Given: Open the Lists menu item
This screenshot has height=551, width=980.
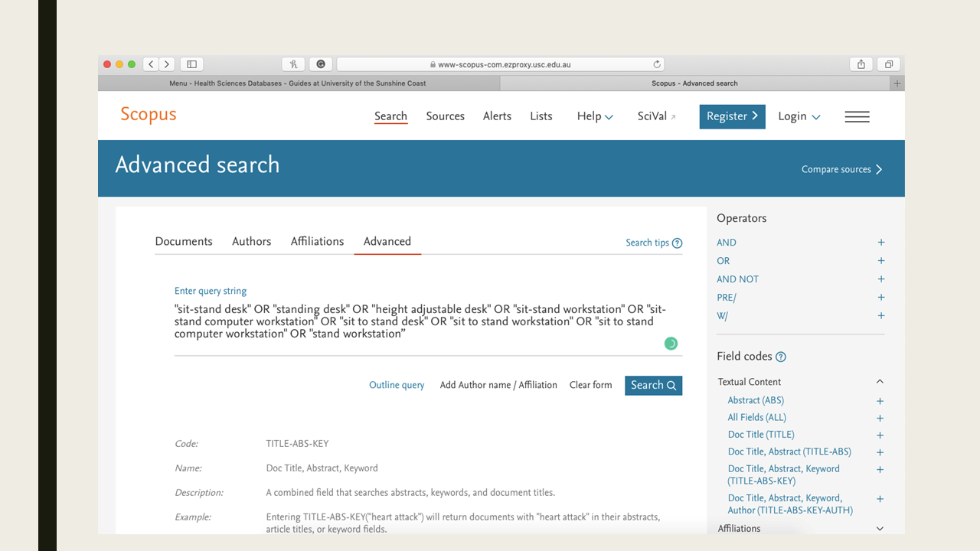Looking at the screenshot, I should point(541,116).
